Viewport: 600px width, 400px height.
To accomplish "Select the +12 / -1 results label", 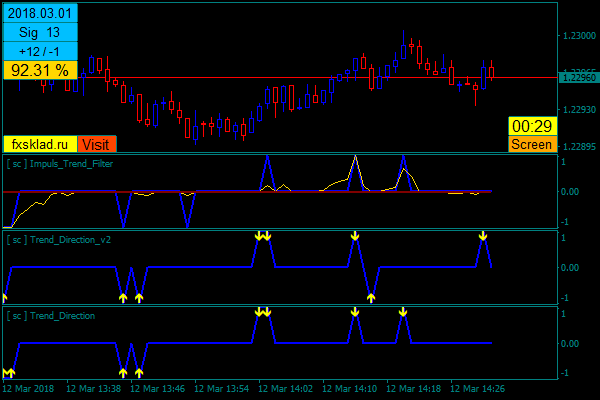I will point(40,51).
